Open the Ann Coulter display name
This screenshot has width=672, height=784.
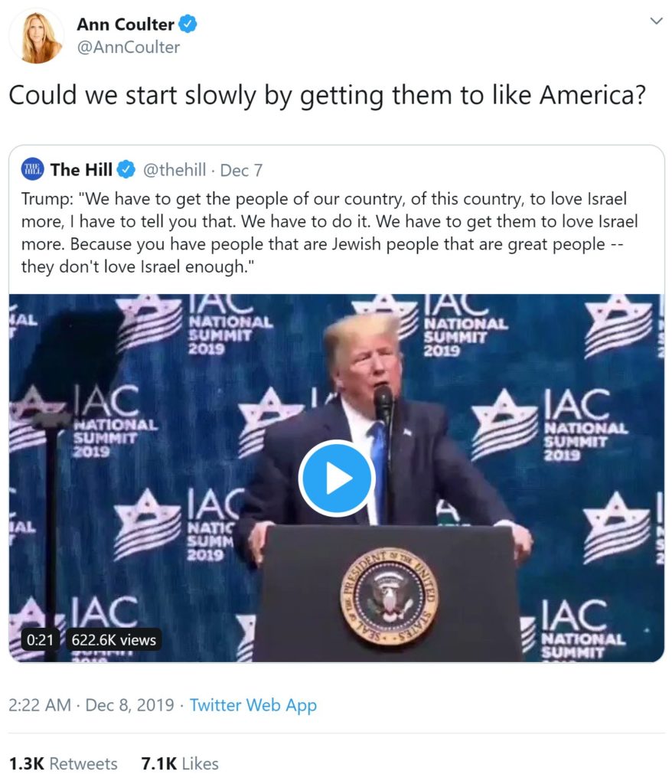125,24
